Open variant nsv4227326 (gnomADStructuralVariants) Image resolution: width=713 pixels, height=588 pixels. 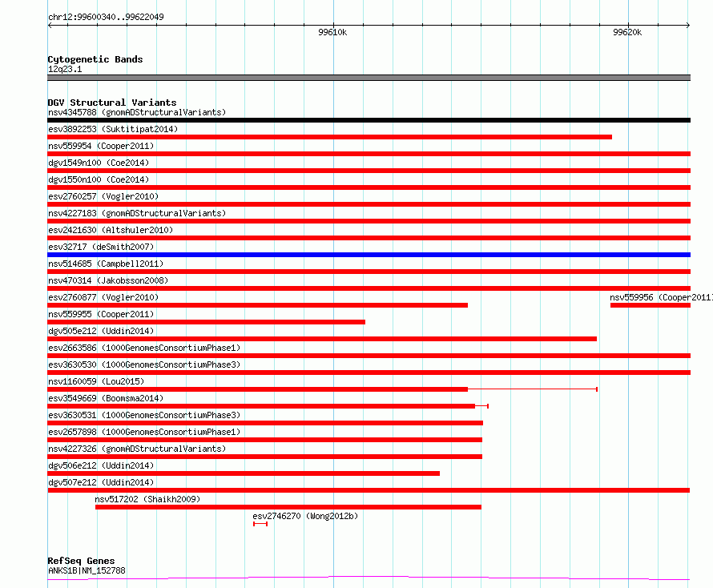(x=137, y=449)
